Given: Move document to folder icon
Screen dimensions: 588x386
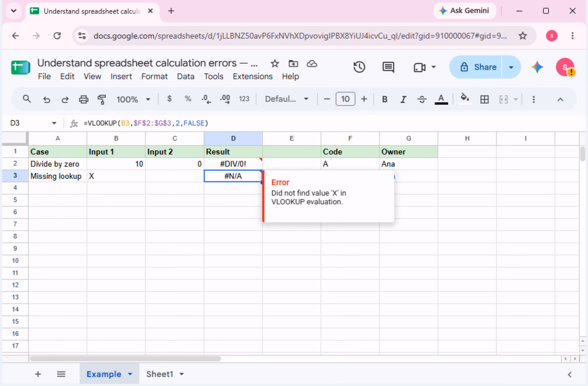Looking at the screenshot, I should [293, 63].
